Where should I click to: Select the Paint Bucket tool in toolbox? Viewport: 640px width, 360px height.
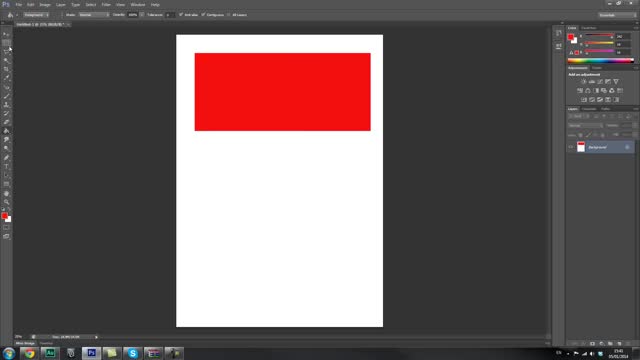click(6, 131)
